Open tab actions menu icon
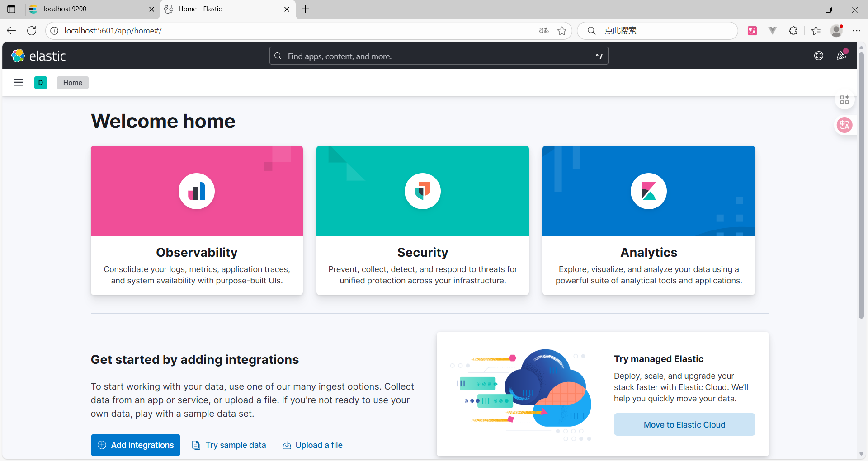Screen dimensions: 868x461 pos(11,9)
